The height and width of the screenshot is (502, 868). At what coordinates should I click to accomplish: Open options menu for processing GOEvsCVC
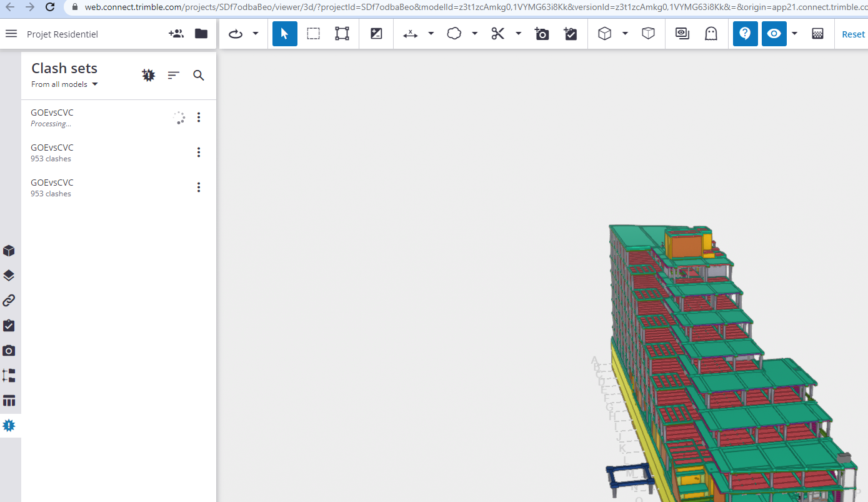pyautogui.click(x=199, y=118)
